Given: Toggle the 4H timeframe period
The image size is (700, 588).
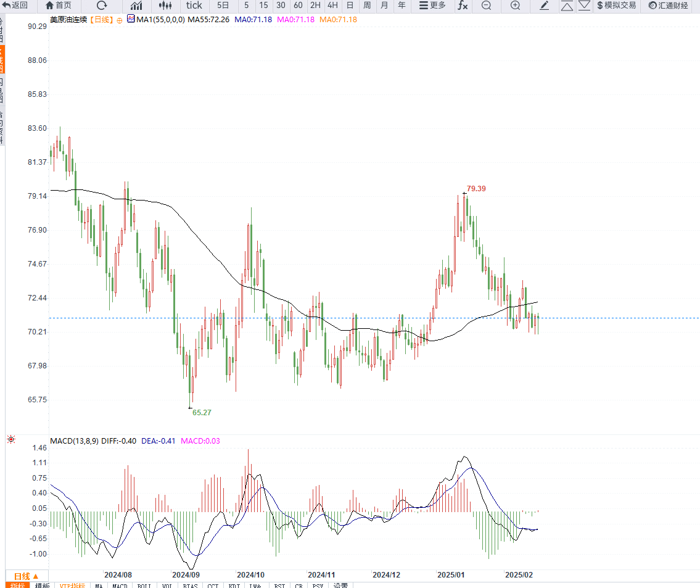Looking at the screenshot, I should [x=332, y=6].
